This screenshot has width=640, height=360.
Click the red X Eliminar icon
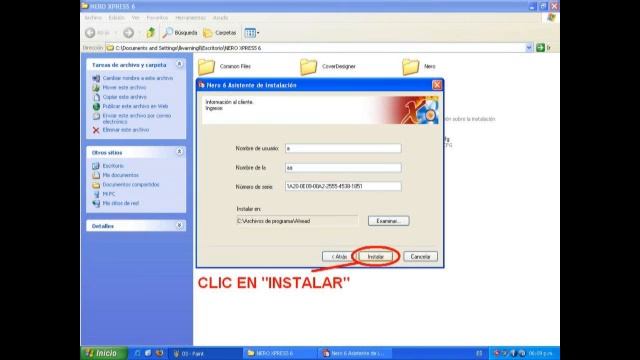point(96,130)
